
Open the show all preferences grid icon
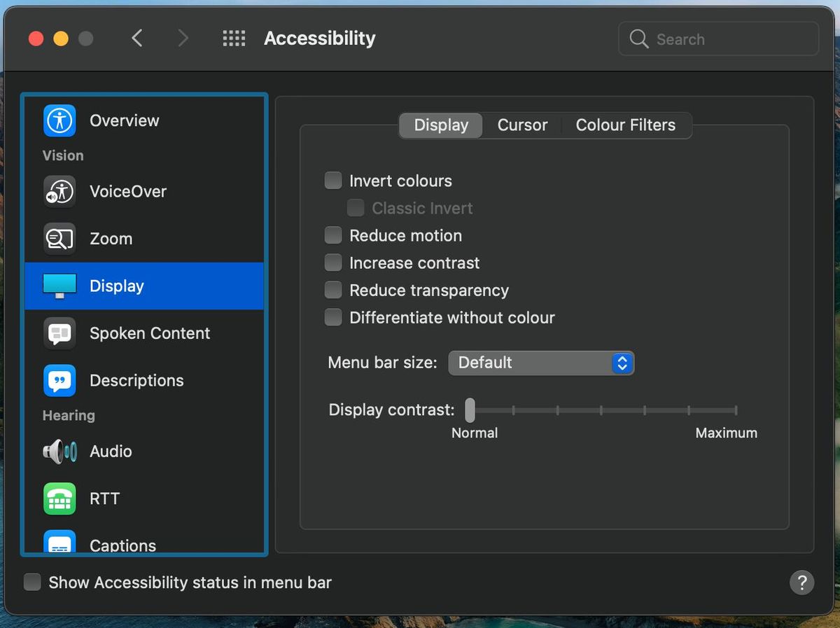click(x=234, y=39)
